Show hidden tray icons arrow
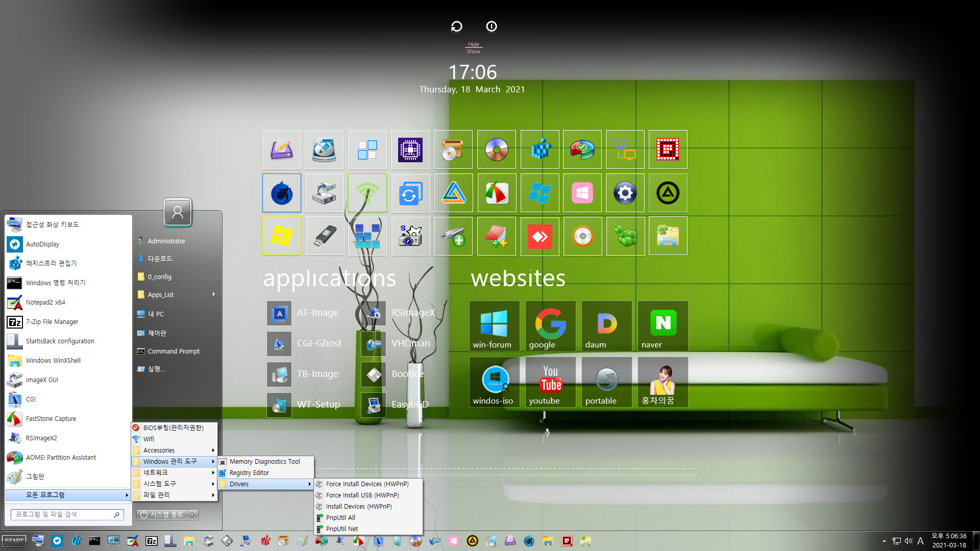980x551 pixels. pos(884,541)
